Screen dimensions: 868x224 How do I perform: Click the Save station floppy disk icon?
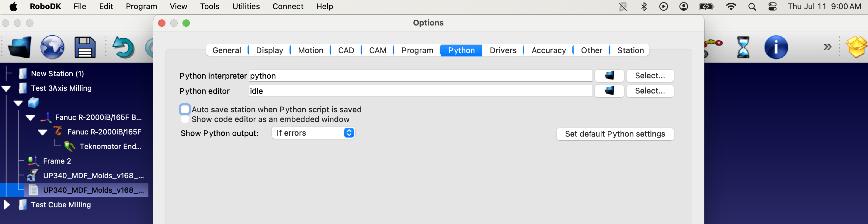85,47
